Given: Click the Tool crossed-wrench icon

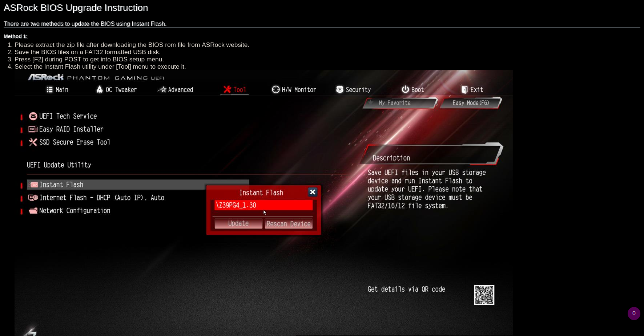Looking at the screenshot, I should pos(227,89).
